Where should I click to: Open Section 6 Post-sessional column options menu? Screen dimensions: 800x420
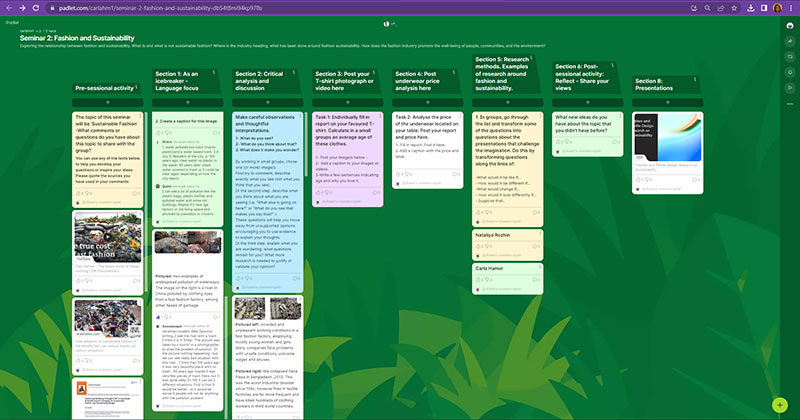(613, 65)
